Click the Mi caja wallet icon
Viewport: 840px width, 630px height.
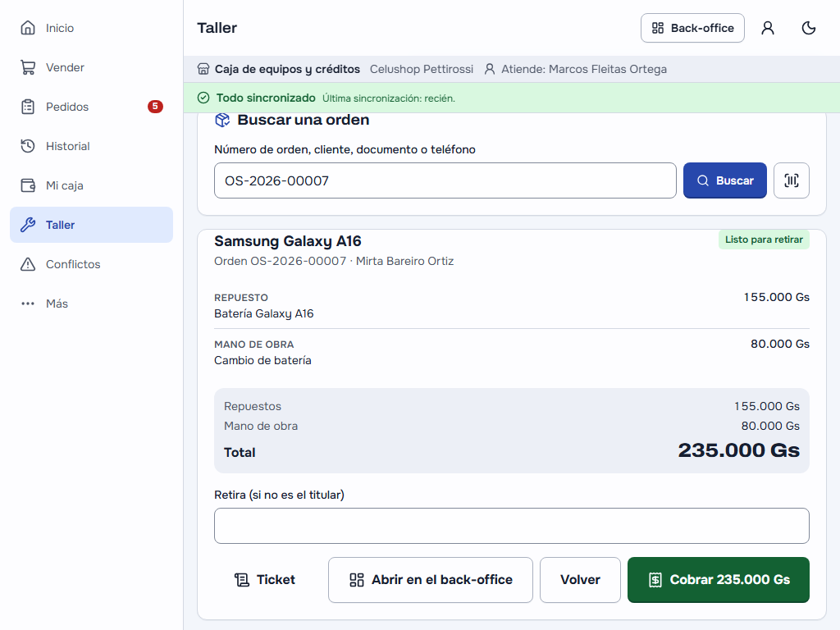(28, 185)
